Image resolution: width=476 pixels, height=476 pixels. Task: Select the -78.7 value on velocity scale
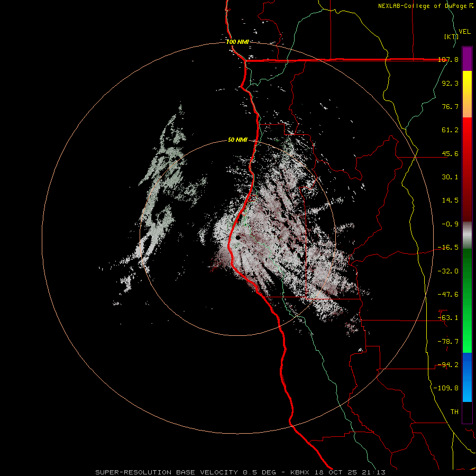tap(448, 342)
